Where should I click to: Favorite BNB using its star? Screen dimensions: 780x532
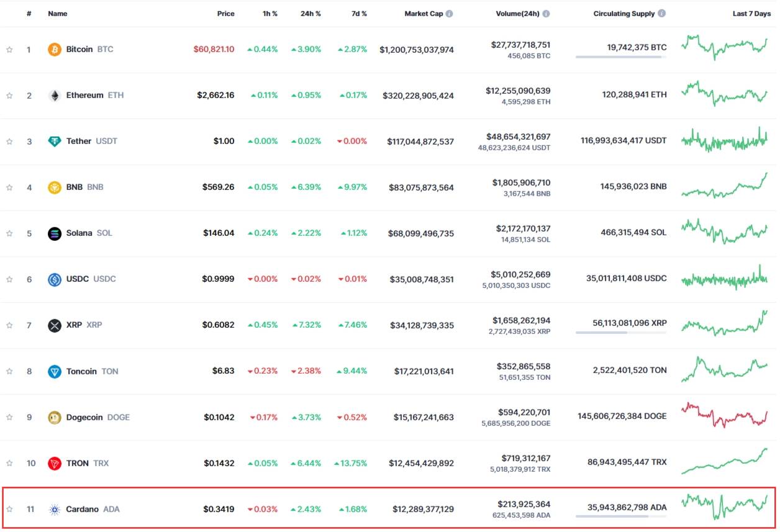(x=9, y=187)
